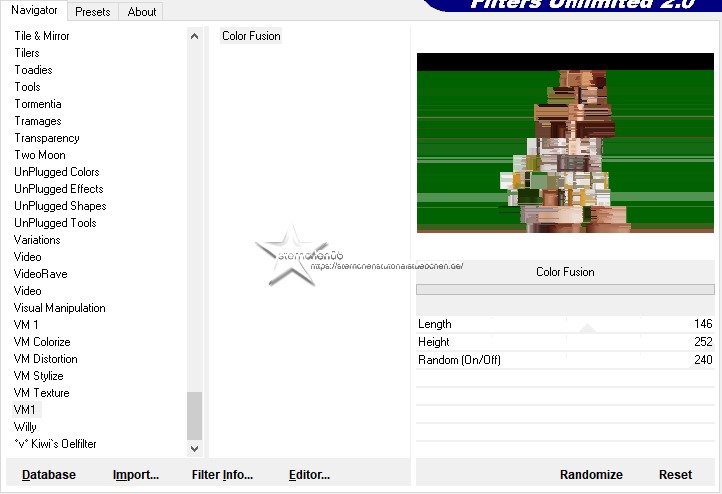Open the filter Editor...
722x494 pixels.
tap(309, 475)
